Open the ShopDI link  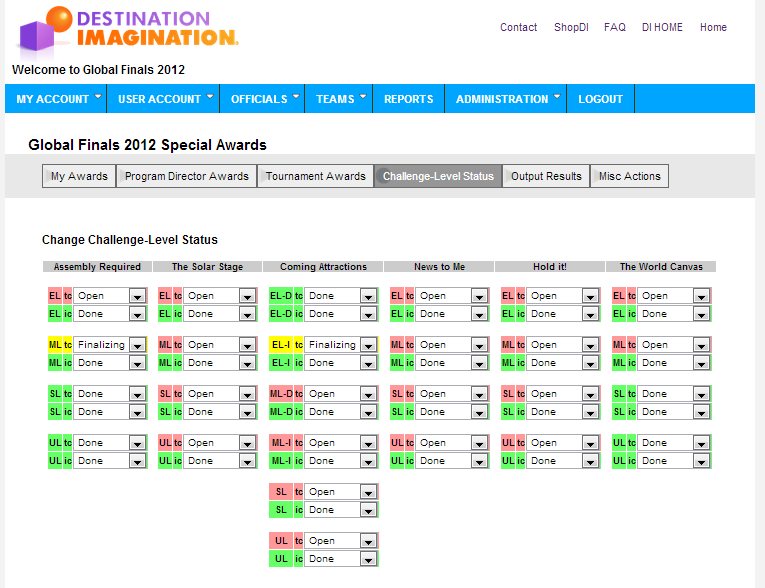point(571,27)
